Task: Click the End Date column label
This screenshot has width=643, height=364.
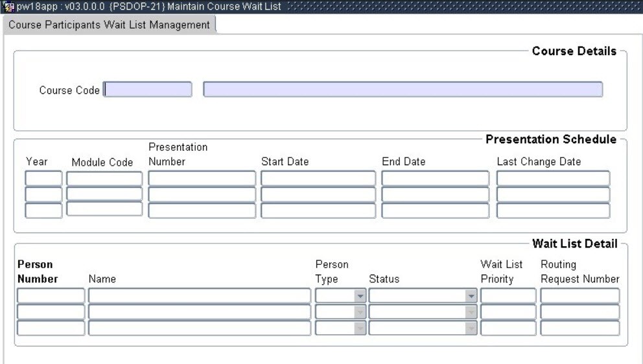Action: [404, 161]
